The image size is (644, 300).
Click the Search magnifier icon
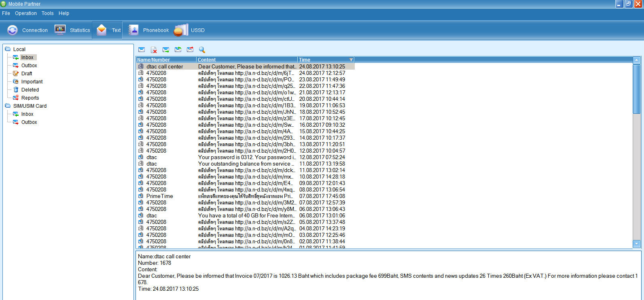[202, 50]
